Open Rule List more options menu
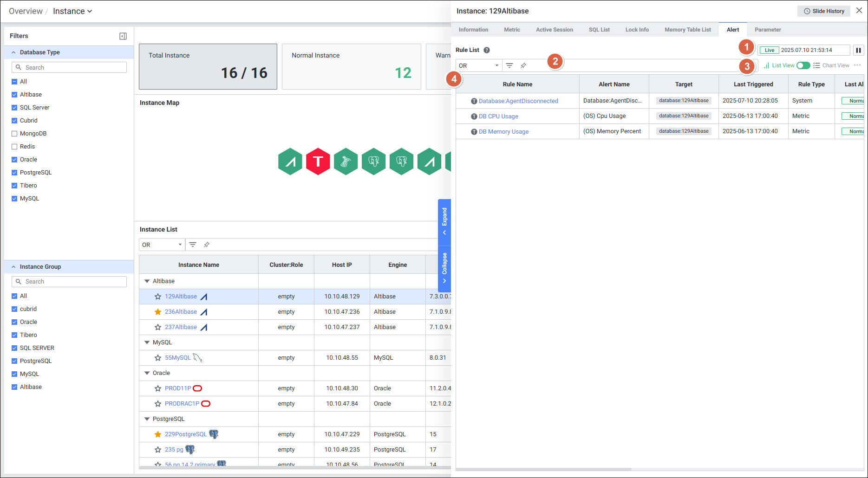Screen dimensions: 868x478 pyautogui.click(x=857, y=65)
